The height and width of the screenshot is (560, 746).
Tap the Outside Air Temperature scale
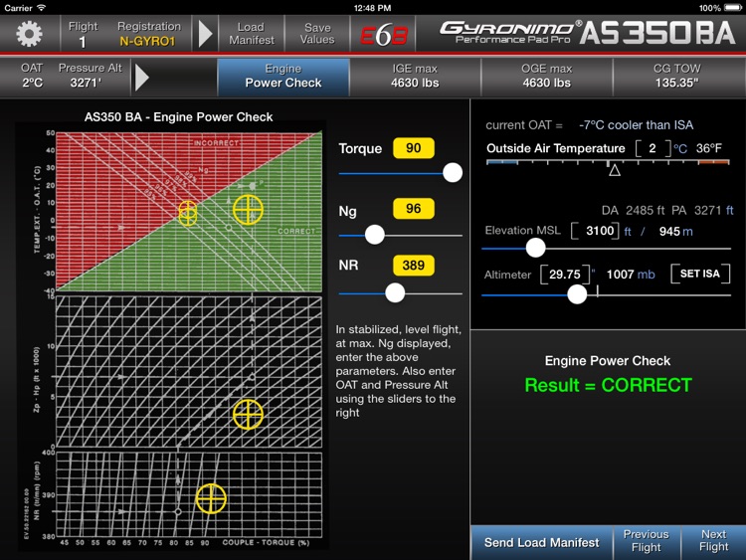click(608, 163)
